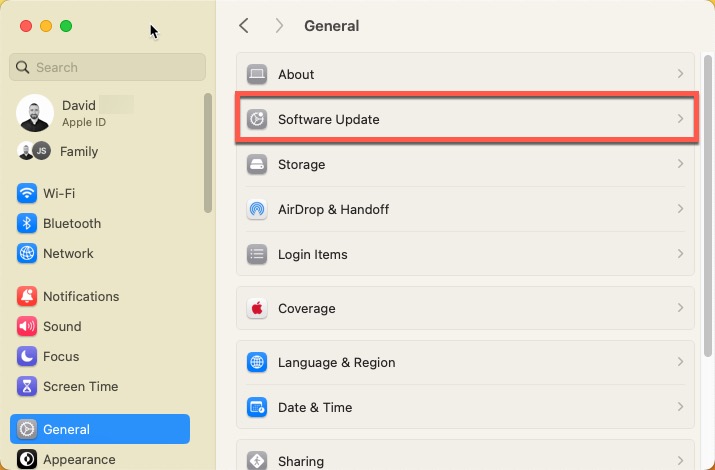The image size is (715, 470).
Task: Click the main pane scrollbar
Action: coord(708,205)
